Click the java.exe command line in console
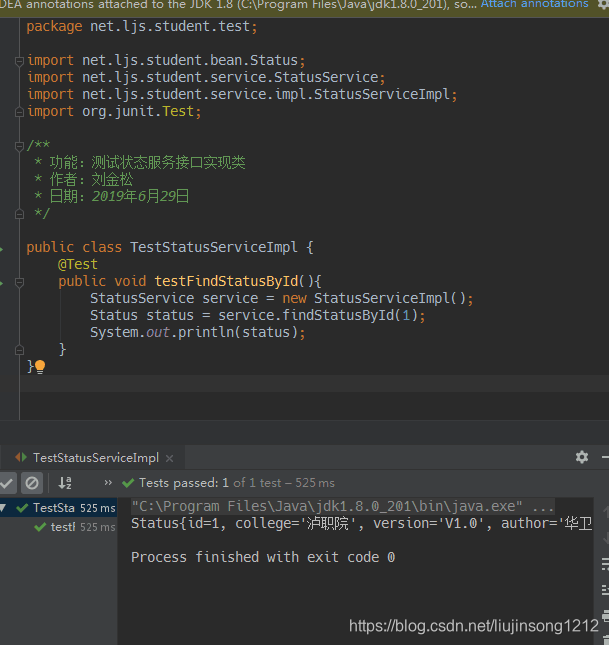This screenshot has width=609, height=645. (x=342, y=506)
